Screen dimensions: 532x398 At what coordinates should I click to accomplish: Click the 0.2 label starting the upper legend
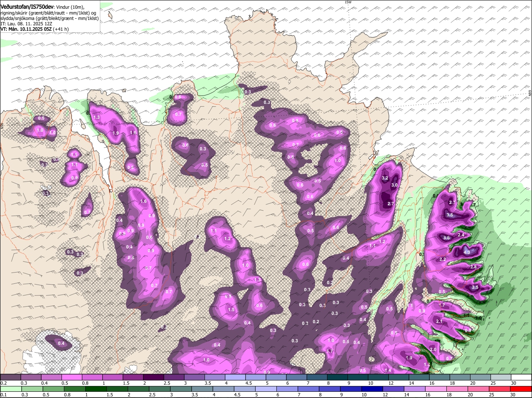(3, 383)
